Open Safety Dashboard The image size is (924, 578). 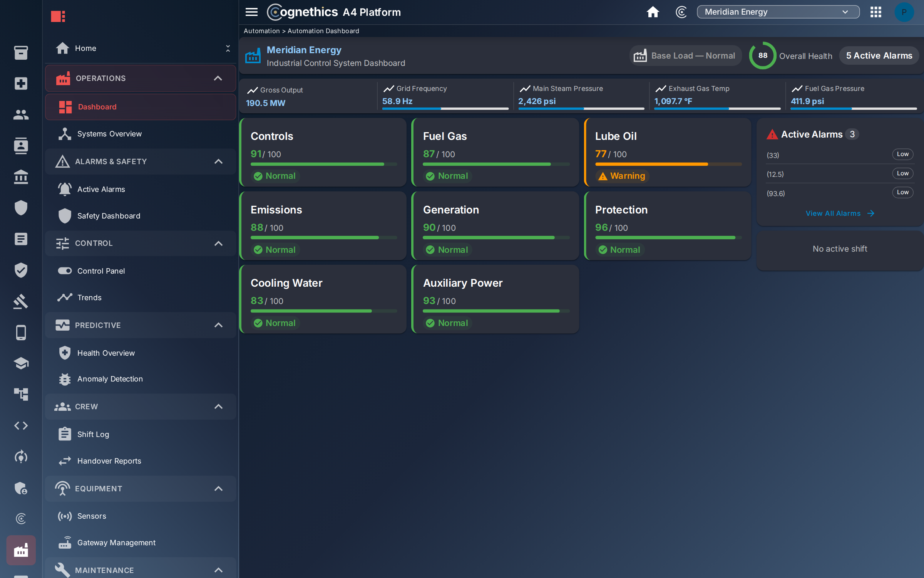[x=141, y=216]
